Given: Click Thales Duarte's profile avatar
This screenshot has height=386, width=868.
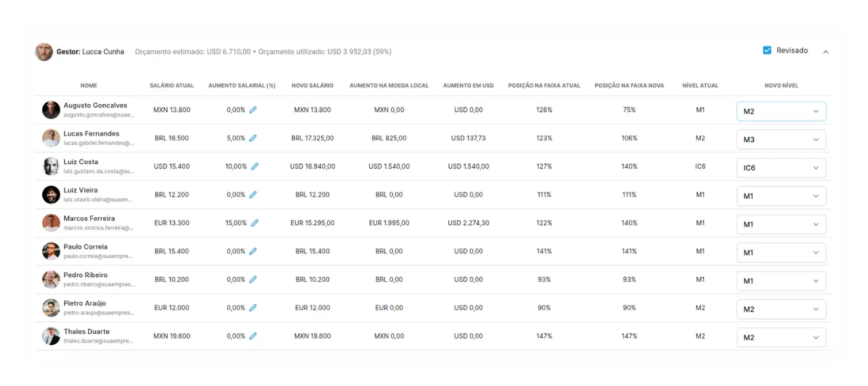Looking at the screenshot, I should pos(51,337).
